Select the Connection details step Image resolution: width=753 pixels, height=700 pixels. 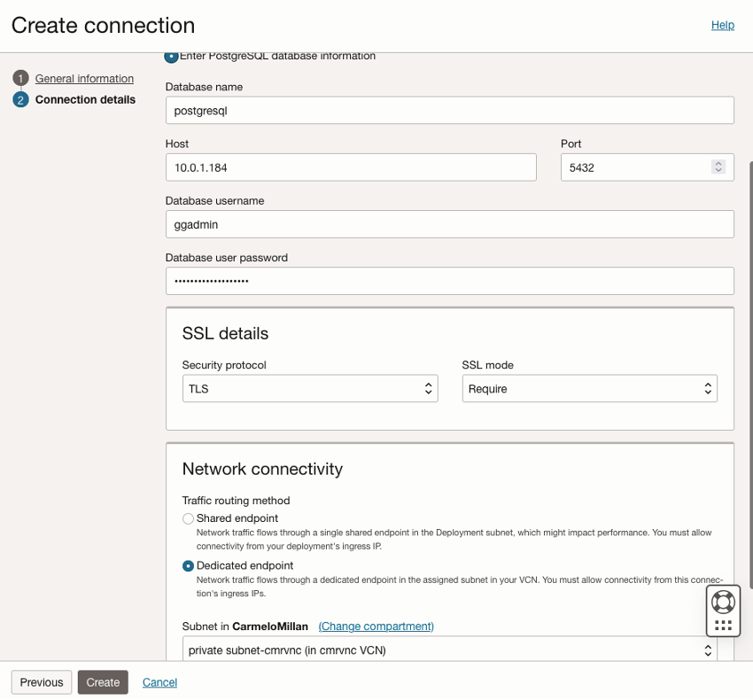click(x=85, y=100)
